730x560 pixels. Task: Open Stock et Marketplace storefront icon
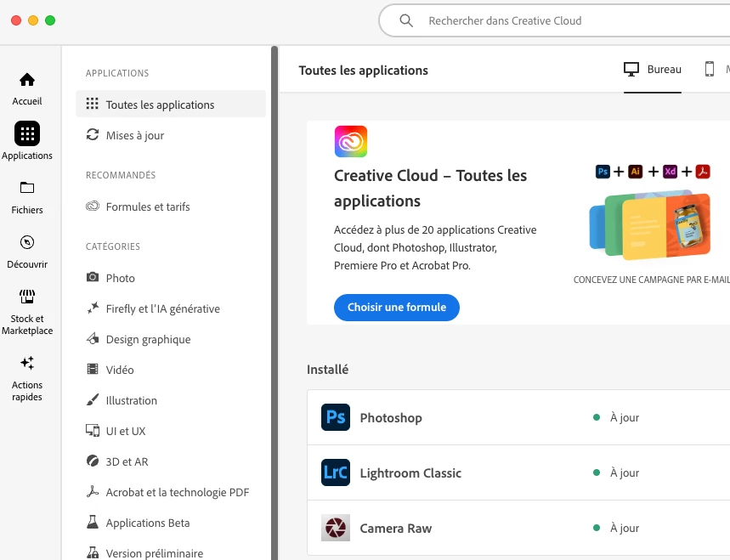(x=27, y=297)
